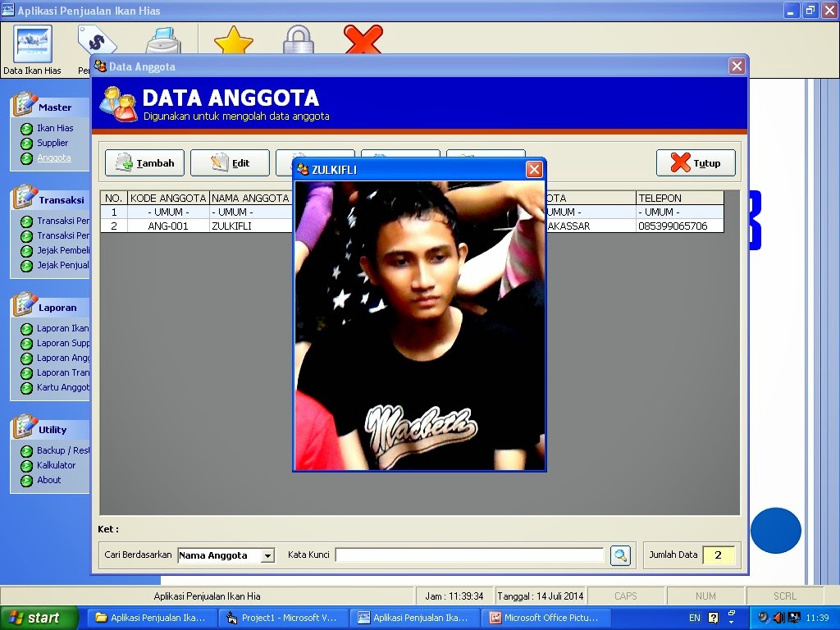Open Jejak Pembelian transaction link

[63, 250]
